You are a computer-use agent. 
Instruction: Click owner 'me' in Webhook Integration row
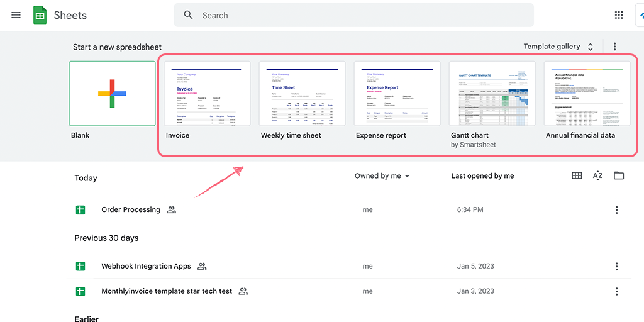tap(367, 266)
